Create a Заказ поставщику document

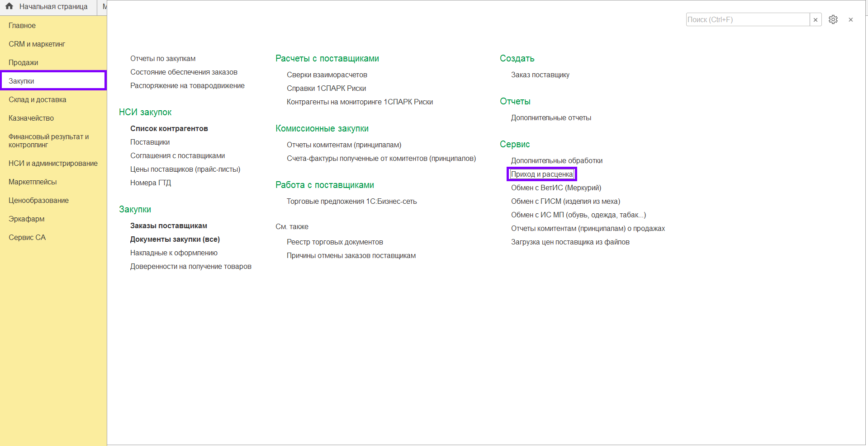point(540,75)
